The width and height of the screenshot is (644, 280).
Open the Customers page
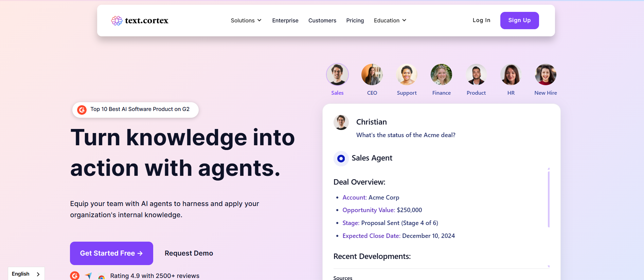point(322,20)
